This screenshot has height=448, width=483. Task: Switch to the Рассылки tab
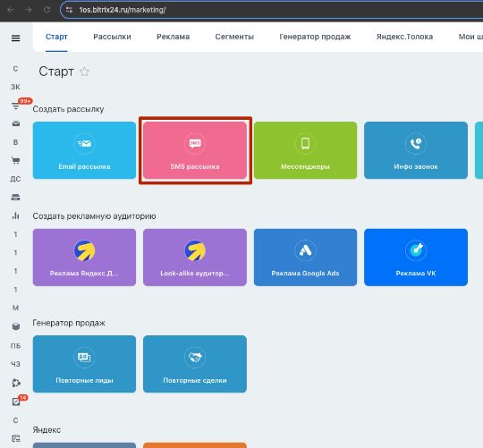[x=112, y=37]
